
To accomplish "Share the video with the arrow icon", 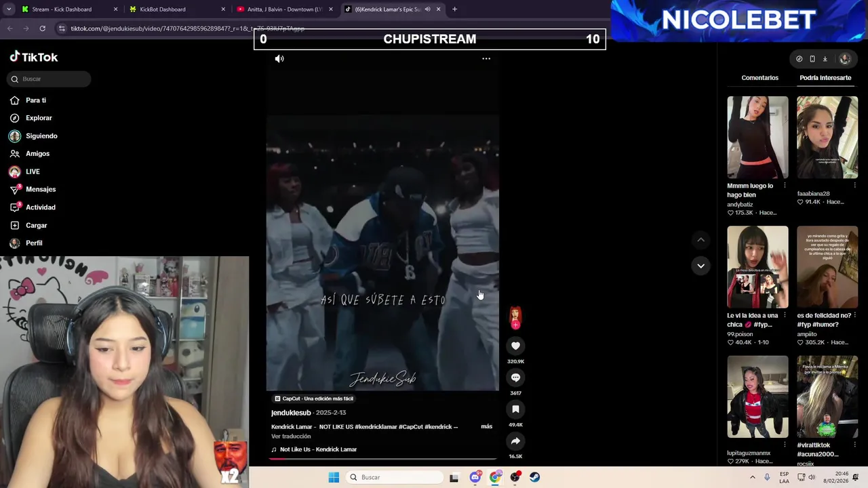I will pyautogui.click(x=515, y=441).
